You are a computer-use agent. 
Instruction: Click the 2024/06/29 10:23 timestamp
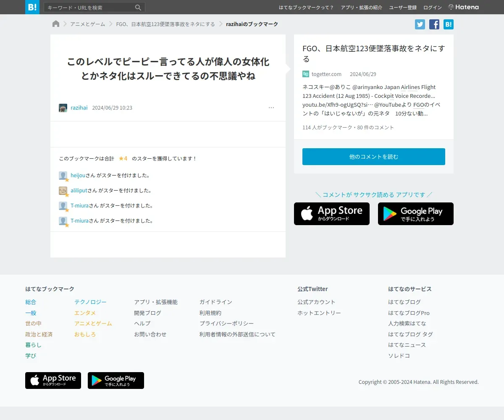(112, 108)
